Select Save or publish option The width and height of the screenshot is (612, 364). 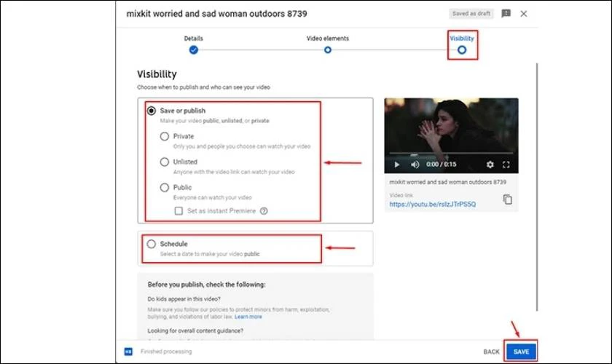[152, 111]
